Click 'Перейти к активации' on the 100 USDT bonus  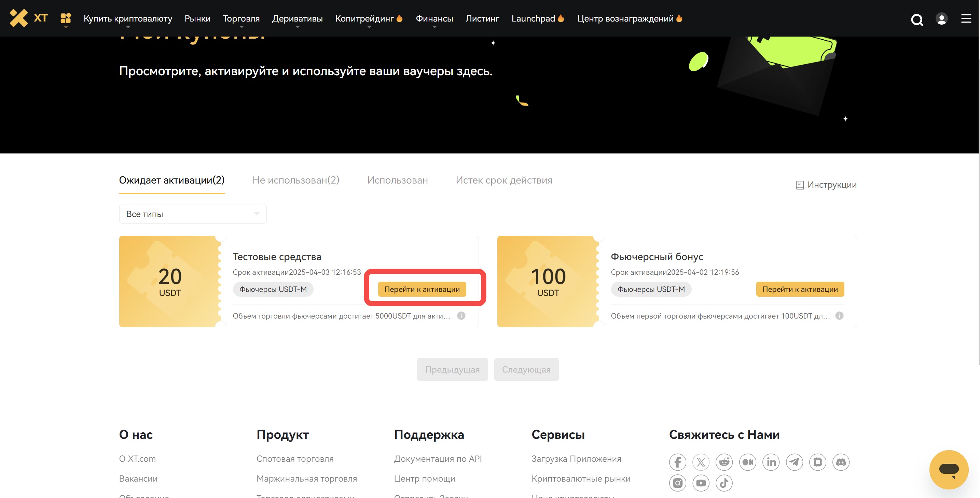[x=800, y=290]
